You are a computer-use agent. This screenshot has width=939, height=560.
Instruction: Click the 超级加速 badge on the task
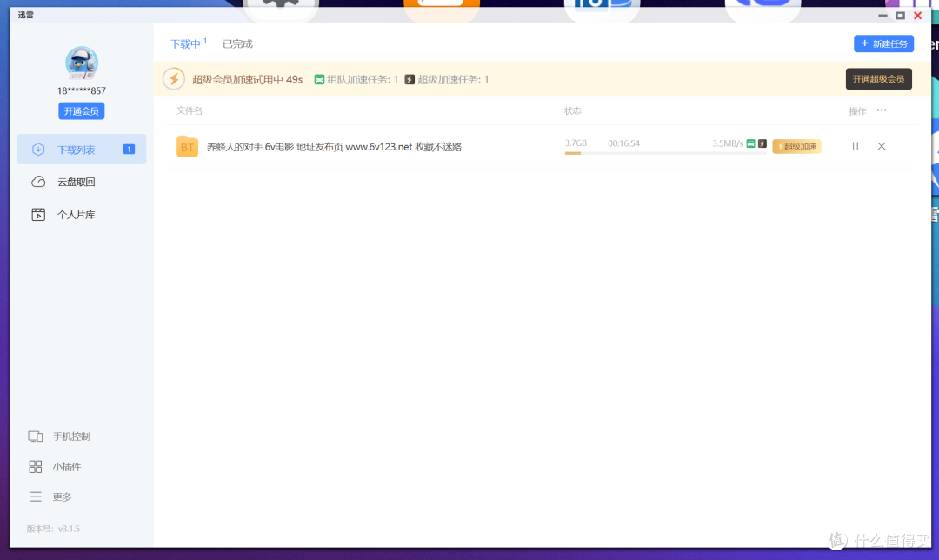click(x=796, y=147)
